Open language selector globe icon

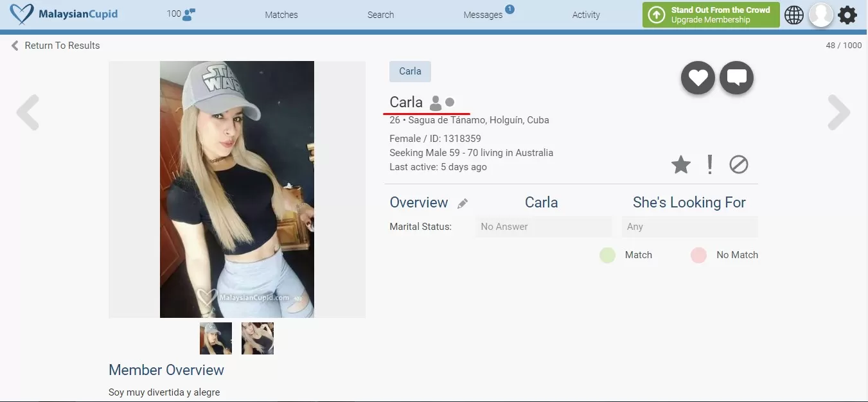point(794,15)
